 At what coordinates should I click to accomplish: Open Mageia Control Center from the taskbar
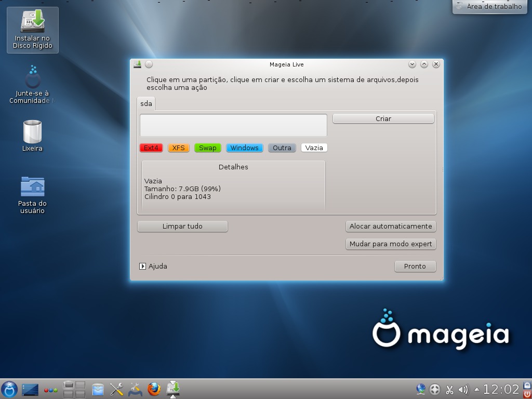coord(136,390)
